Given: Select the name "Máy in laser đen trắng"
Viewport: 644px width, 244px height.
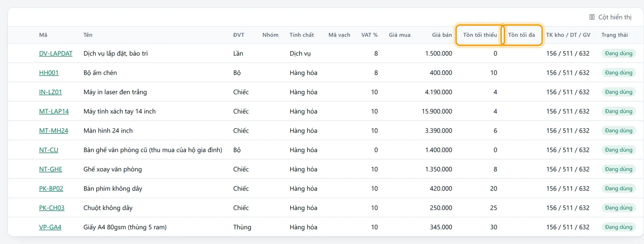Looking at the screenshot, I should click(115, 92).
